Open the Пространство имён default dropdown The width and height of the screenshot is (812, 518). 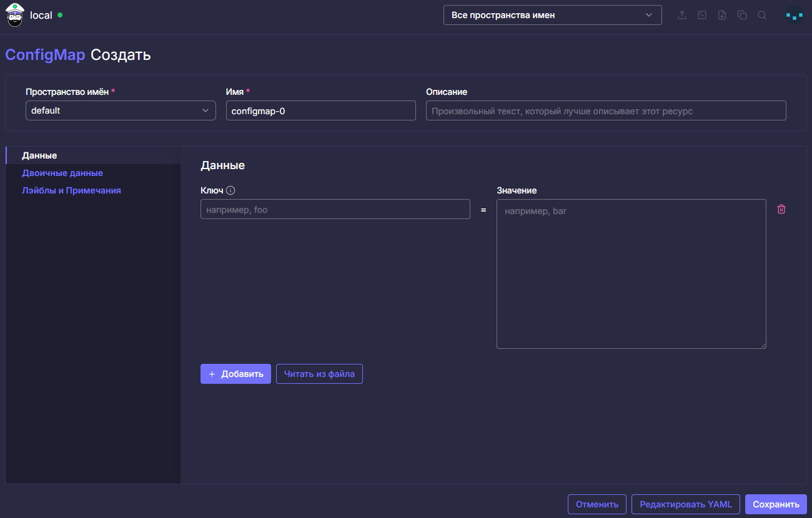121,110
